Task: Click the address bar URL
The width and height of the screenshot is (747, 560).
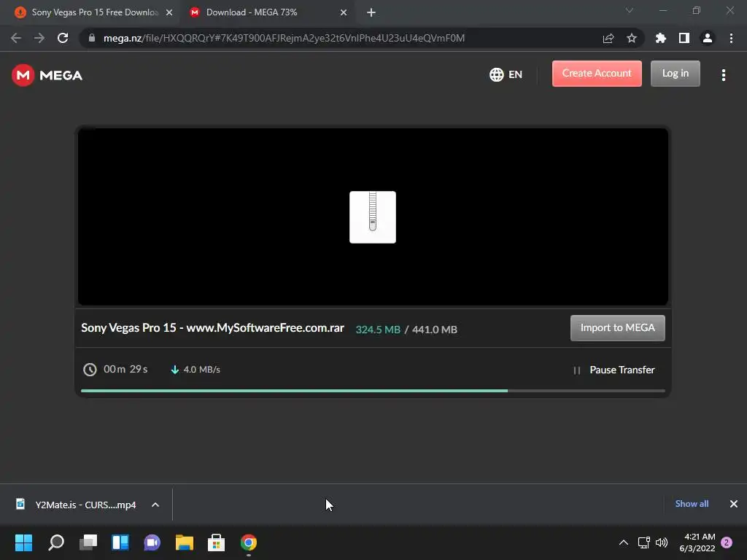Action: tap(284, 38)
